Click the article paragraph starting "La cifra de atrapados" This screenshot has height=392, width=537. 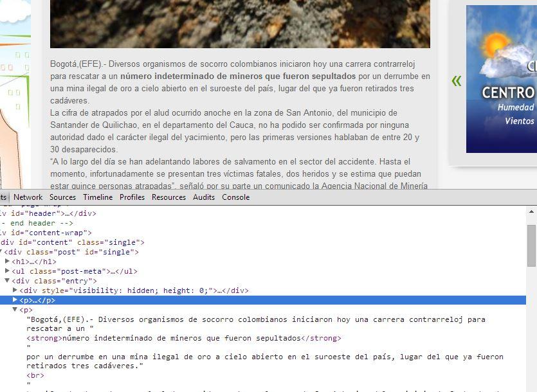[235, 131]
